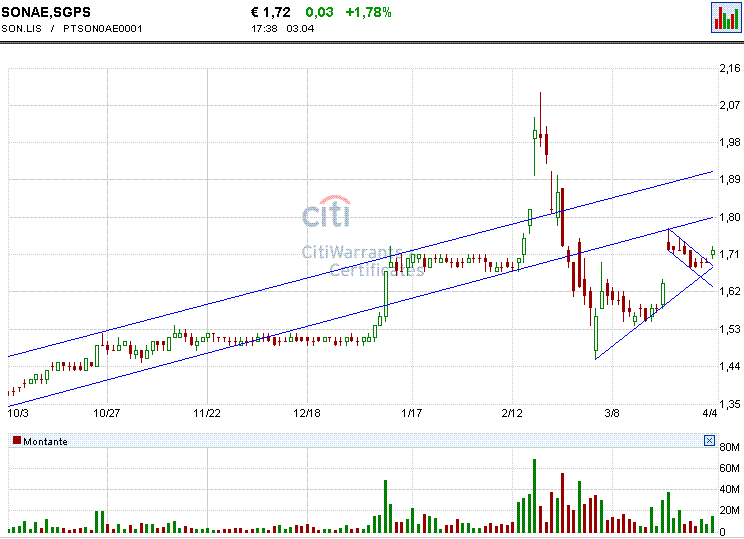Viewport: 744px width, 539px height.
Task: Click the Montante panel label
Action: [45, 442]
